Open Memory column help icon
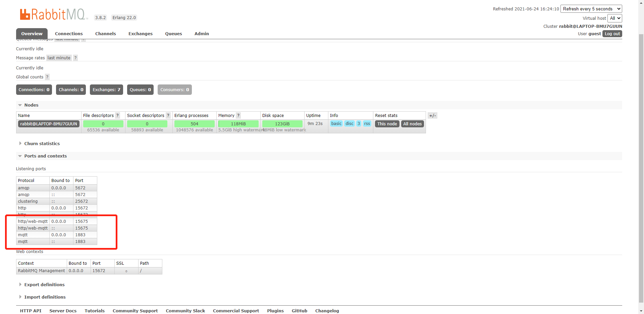The width and height of the screenshot is (644, 314). [238, 116]
